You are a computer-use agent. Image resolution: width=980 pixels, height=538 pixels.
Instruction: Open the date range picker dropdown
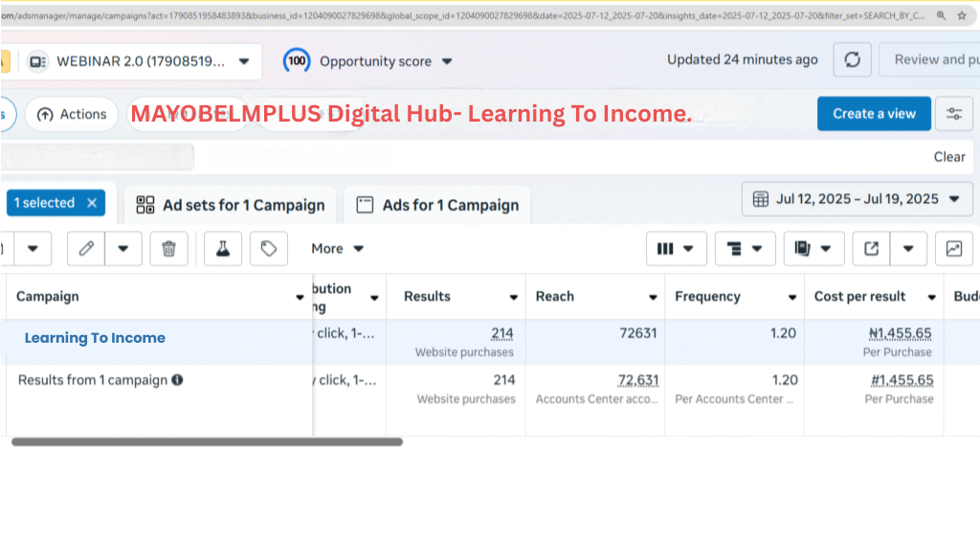(857, 199)
